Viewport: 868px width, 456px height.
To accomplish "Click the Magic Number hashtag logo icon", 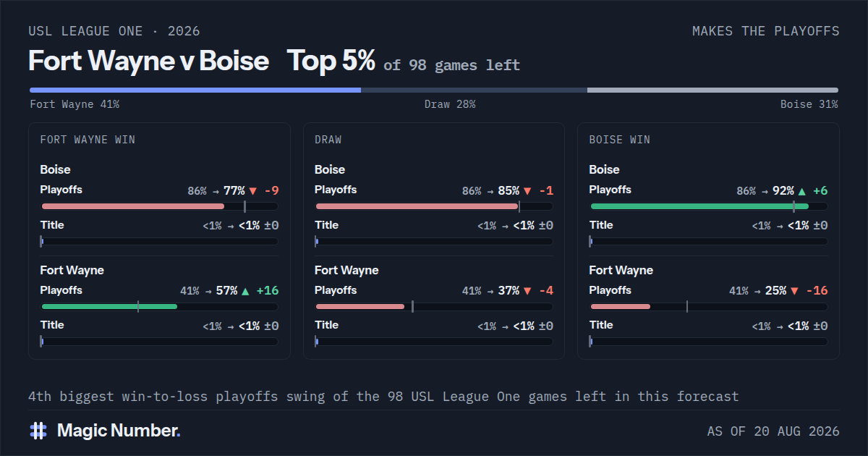I will click(x=38, y=431).
